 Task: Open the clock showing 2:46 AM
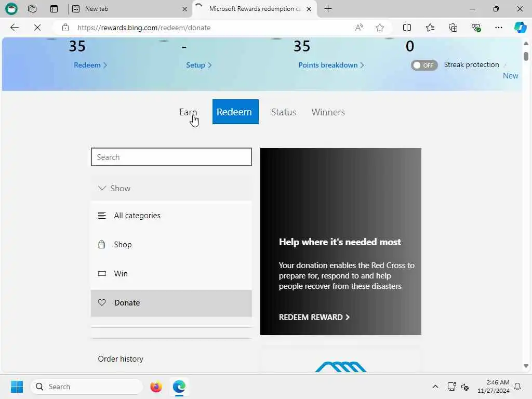click(x=493, y=387)
